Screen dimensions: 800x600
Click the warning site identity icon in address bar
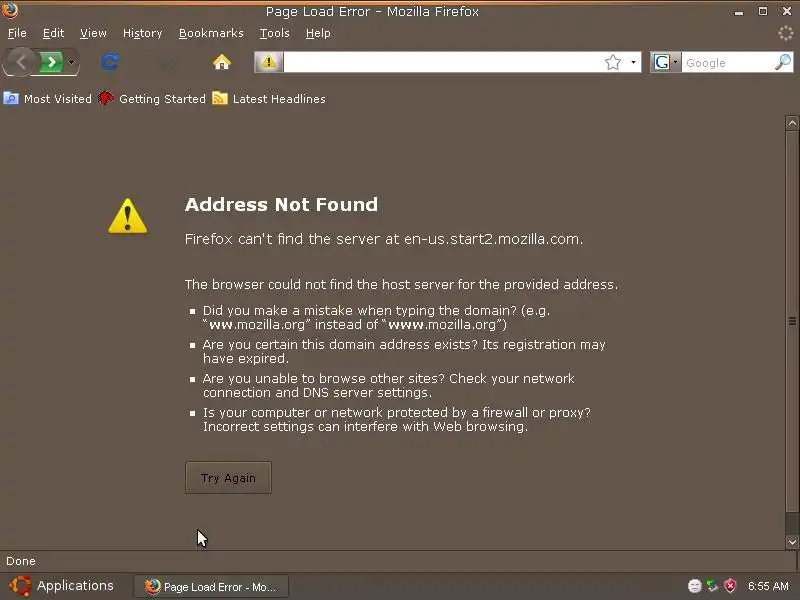click(x=269, y=62)
